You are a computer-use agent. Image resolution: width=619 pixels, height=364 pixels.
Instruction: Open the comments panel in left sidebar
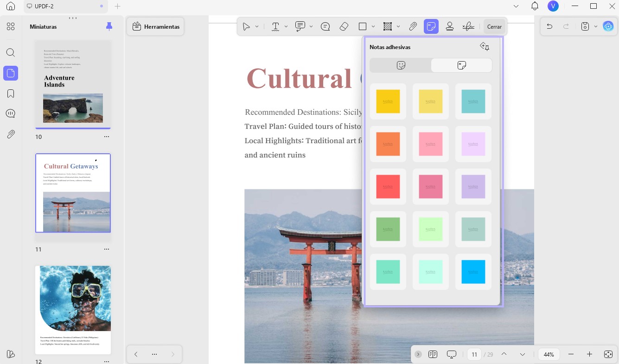point(11,114)
